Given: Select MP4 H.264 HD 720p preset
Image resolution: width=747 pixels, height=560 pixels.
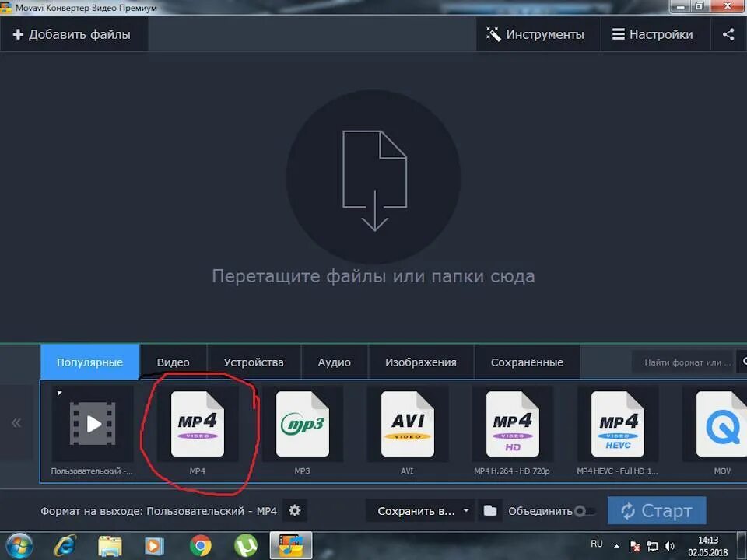Looking at the screenshot, I should click(513, 424).
